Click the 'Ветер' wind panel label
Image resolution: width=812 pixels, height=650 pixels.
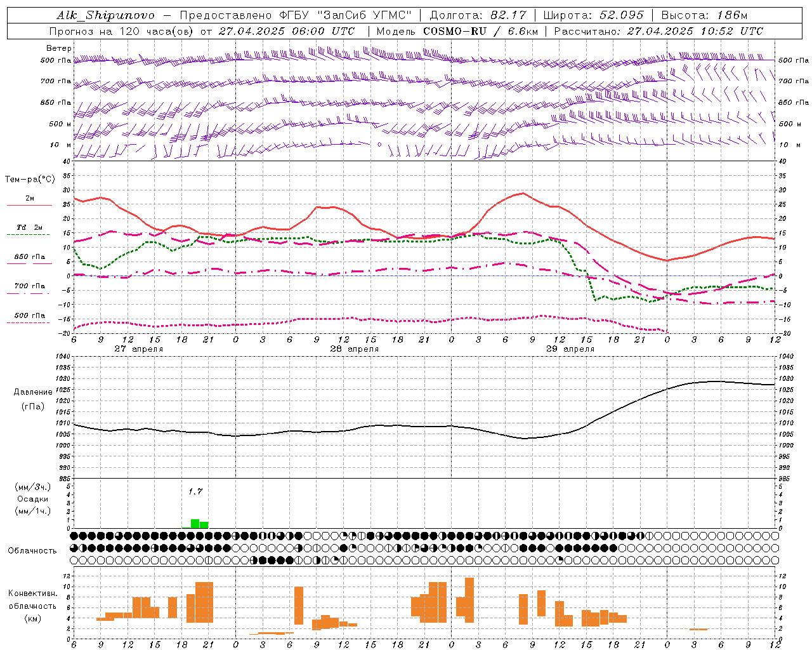[x=59, y=48]
